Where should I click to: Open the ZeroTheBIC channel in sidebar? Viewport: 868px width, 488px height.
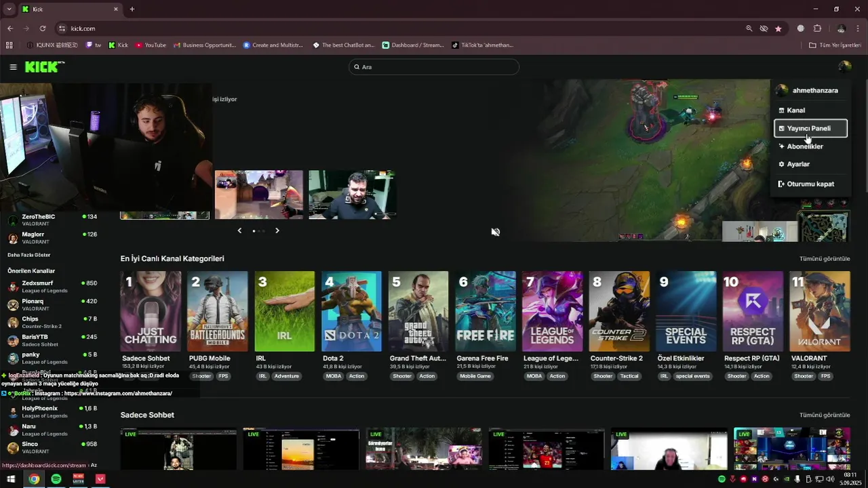[52, 220]
